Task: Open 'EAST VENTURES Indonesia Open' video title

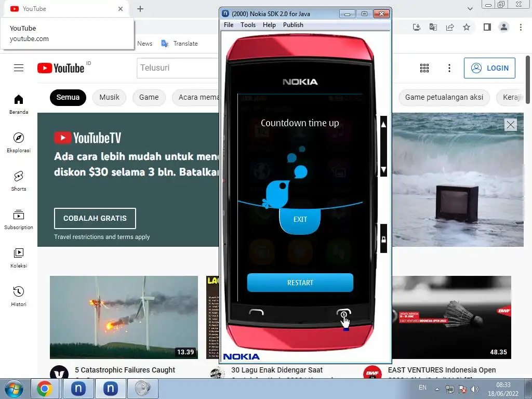Action: [x=442, y=370]
